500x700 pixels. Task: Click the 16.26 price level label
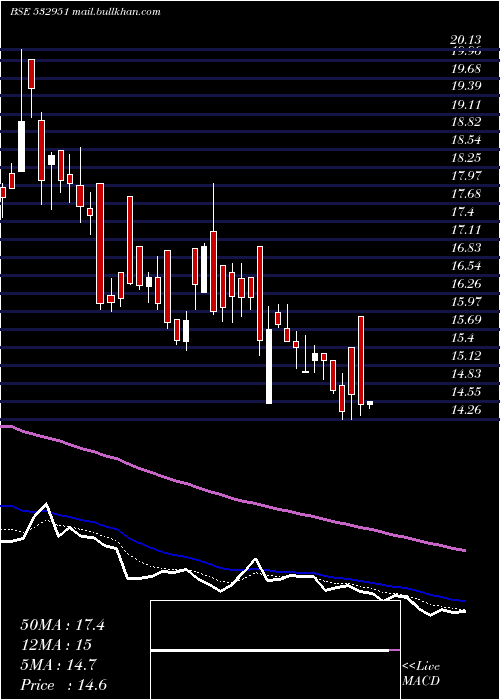click(x=467, y=284)
